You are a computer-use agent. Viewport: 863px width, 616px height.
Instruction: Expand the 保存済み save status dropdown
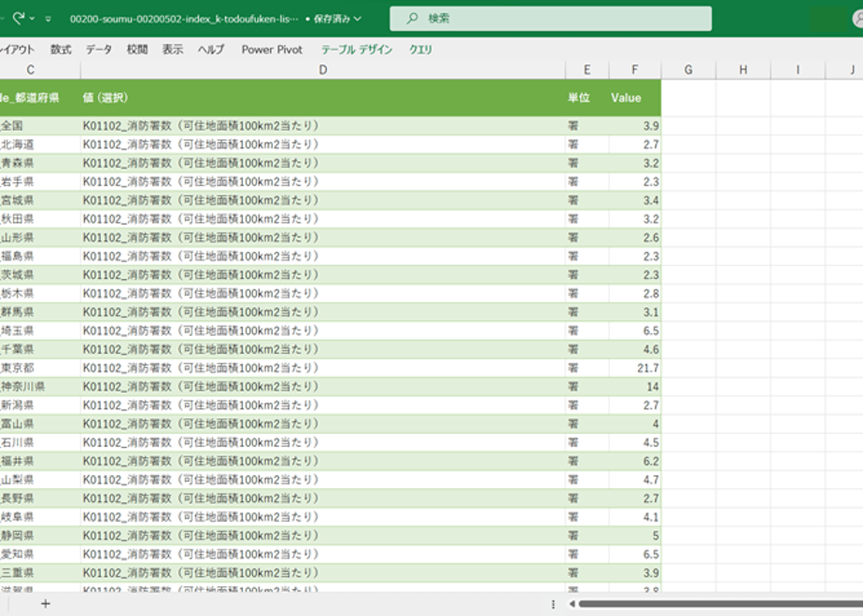[337, 19]
